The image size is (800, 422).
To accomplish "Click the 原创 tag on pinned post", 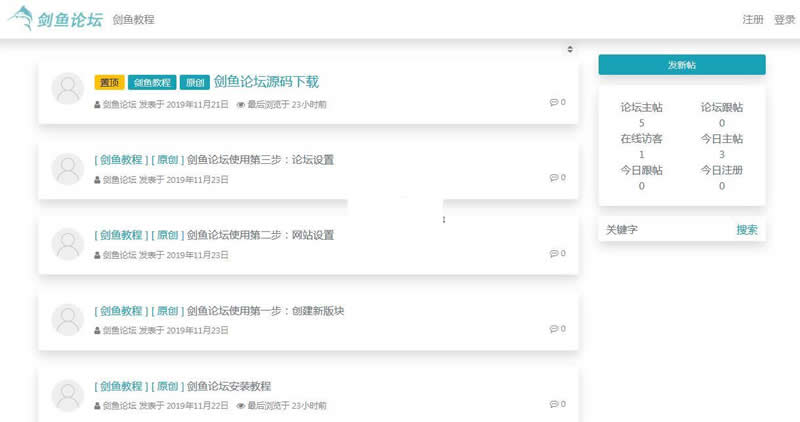I will coord(195,83).
